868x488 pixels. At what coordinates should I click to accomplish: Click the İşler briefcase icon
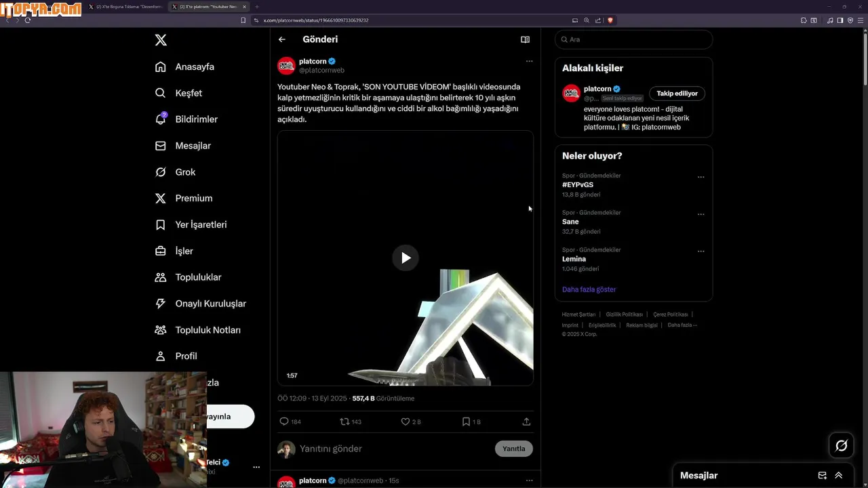[x=161, y=251]
